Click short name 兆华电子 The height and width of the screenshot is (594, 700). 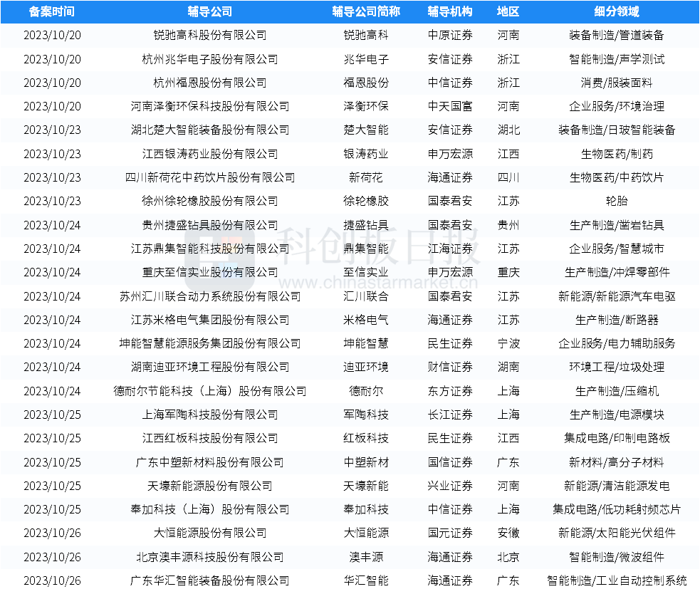point(366,59)
